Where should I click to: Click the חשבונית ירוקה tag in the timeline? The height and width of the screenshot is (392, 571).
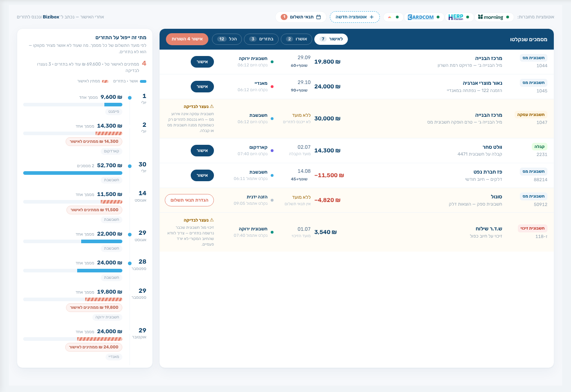coord(107,317)
